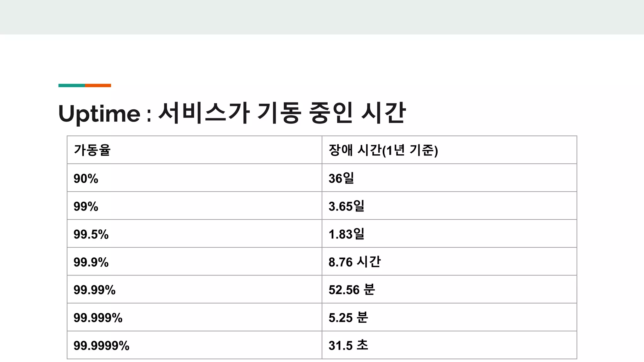Image resolution: width=644 pixels, height=362 pixels.
Task: Click the 99.9999% uptime cell
Action: 194,345
